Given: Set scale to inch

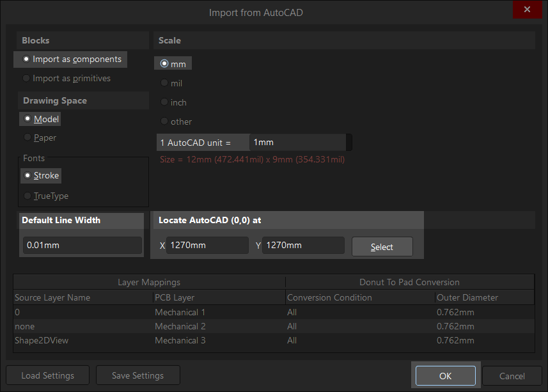Looking at the screenshot, I should 173,102.
